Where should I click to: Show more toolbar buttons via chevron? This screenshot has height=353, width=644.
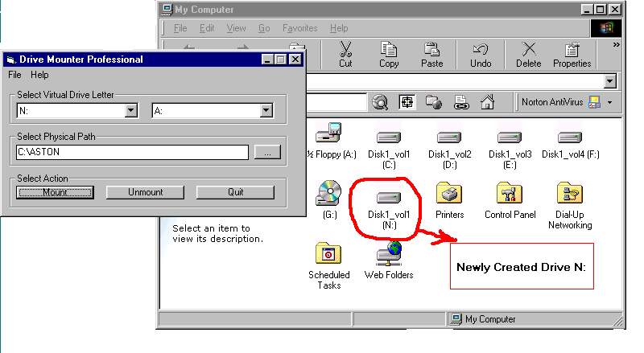(x=616, y=44)
